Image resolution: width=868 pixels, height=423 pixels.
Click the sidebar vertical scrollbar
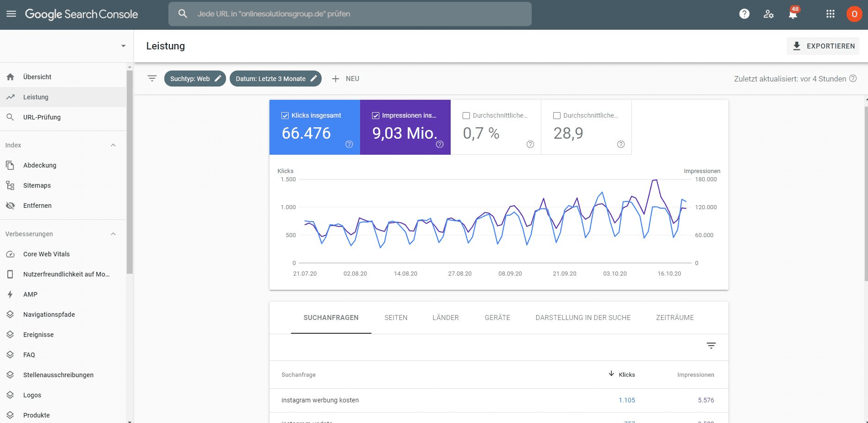[129, 172]
